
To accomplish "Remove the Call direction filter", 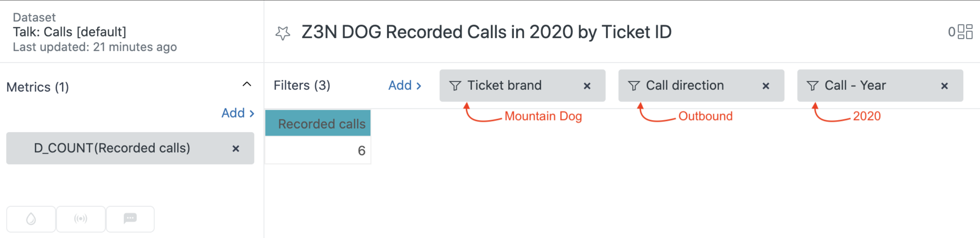I will point(766,86).
